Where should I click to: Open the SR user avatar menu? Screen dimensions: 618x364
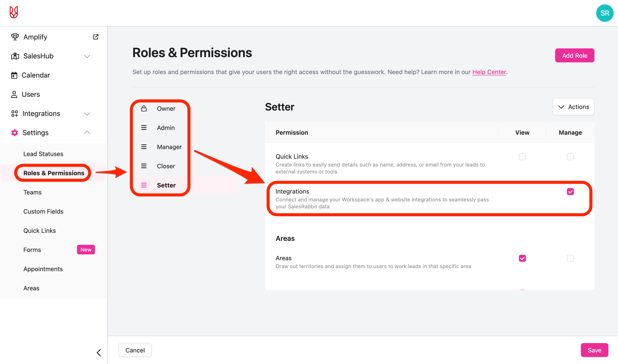coord(604,13)
